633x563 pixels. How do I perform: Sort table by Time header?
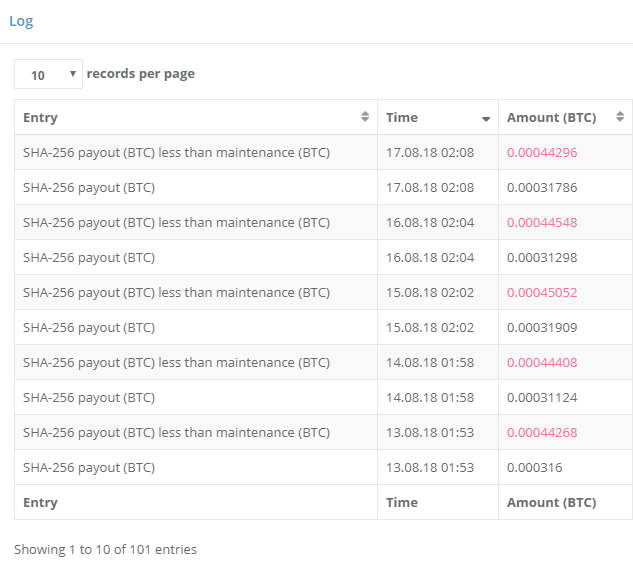[x=402, y=117]
